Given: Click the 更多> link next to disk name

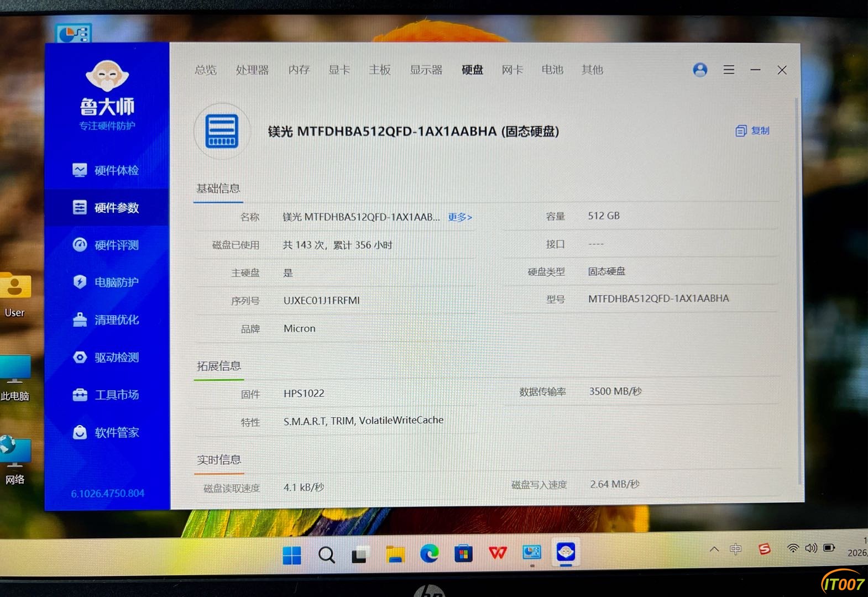Looking at the screenshot, I should point(460,217).
